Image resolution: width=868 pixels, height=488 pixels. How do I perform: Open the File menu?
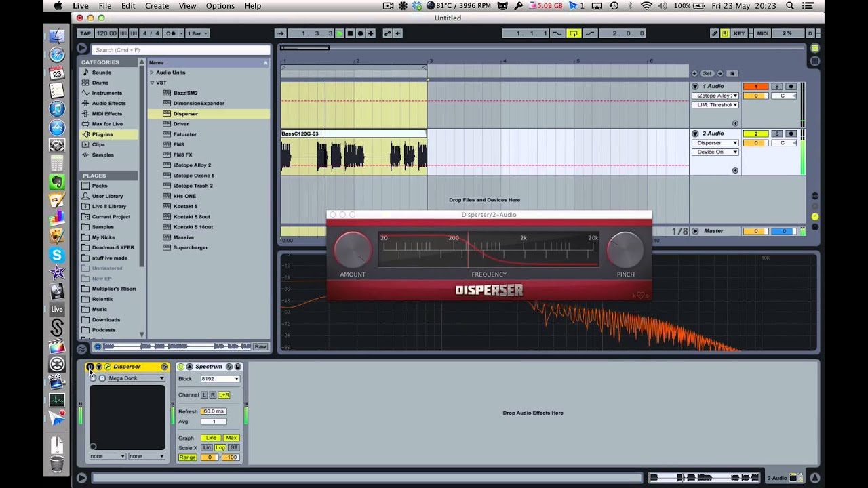pyautogui.click(x=105, y=6)
